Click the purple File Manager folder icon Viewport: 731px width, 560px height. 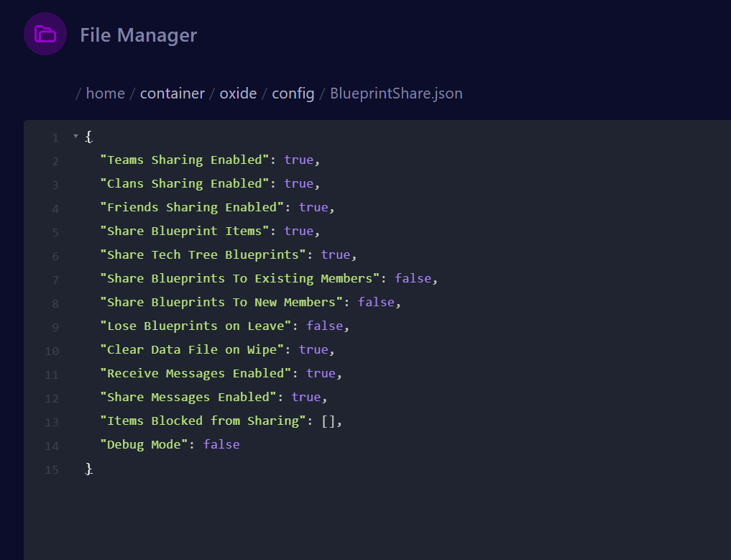tap(45, 34)
